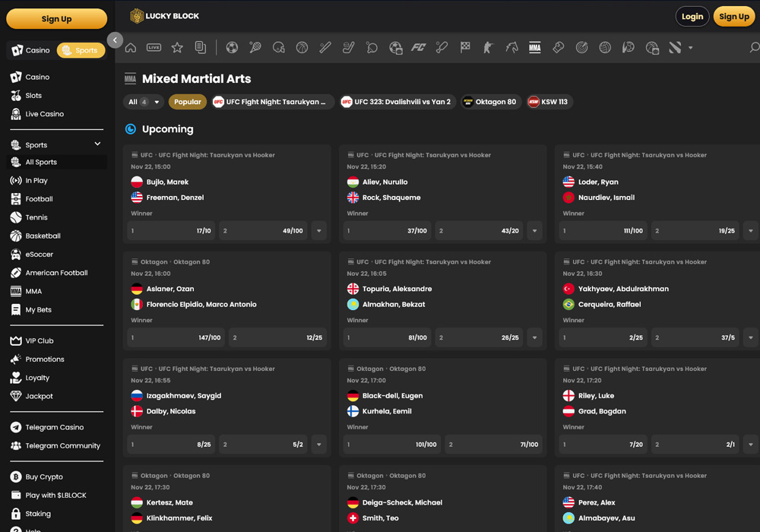
Task: Select the KSW 113 filter tab
Action: pos(548,102)
